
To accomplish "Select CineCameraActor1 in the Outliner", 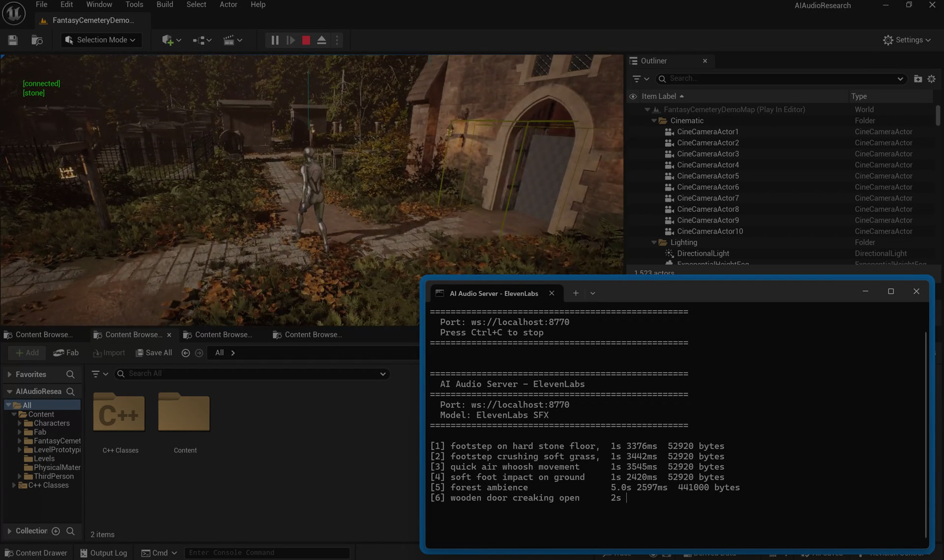I will pos(708,132).
